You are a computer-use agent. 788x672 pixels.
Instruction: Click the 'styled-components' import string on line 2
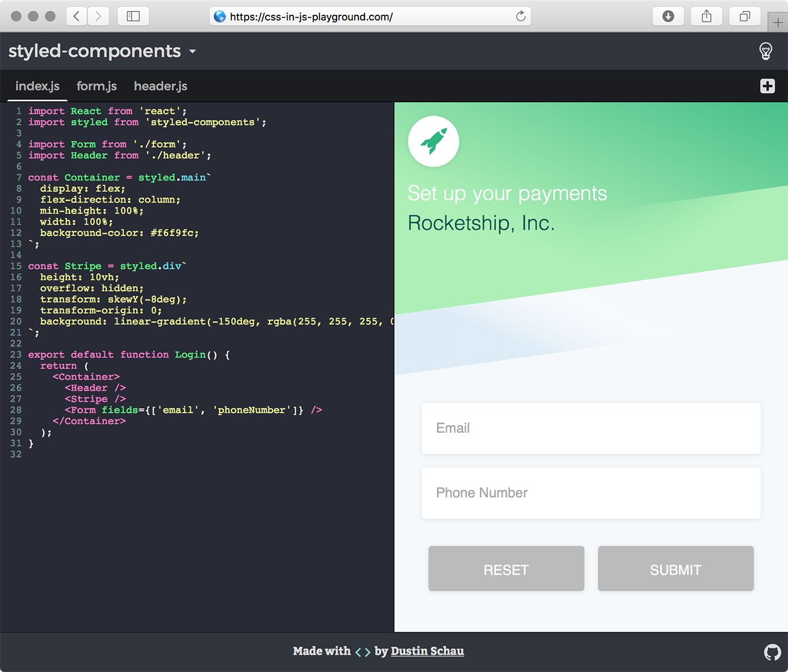(203, 123)
